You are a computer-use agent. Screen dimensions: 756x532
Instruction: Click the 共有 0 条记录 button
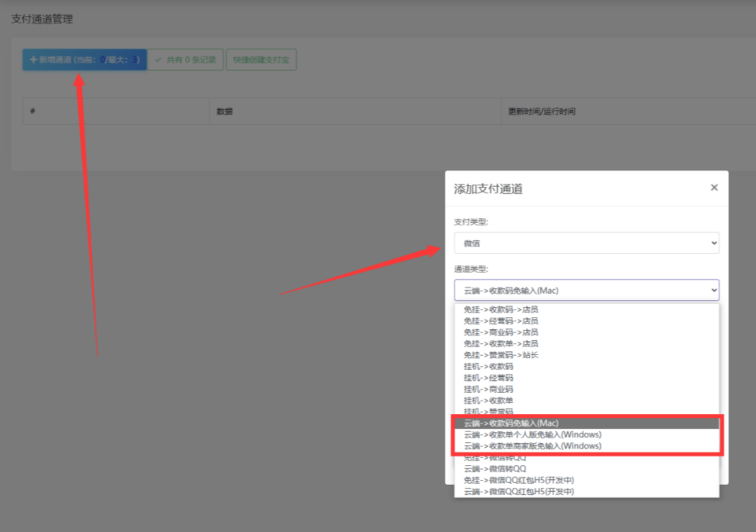(x=185, y=59)
